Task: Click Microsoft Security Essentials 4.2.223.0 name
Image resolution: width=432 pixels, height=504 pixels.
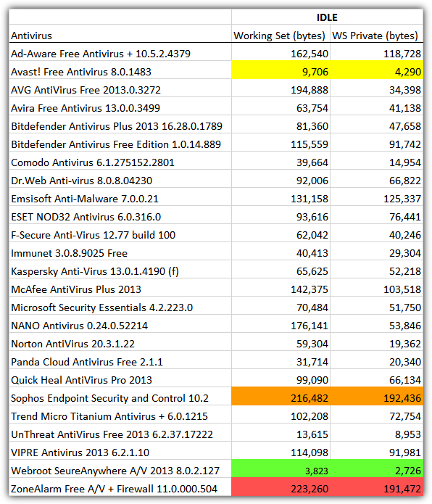Action: (101, 307)
